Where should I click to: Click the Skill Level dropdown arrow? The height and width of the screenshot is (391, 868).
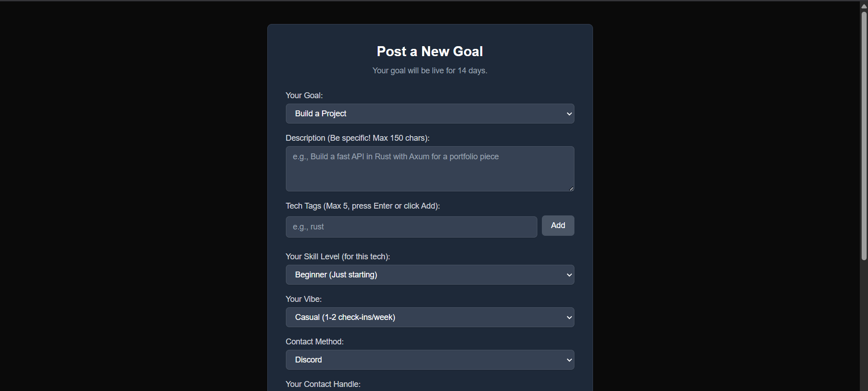click(569, 275)
